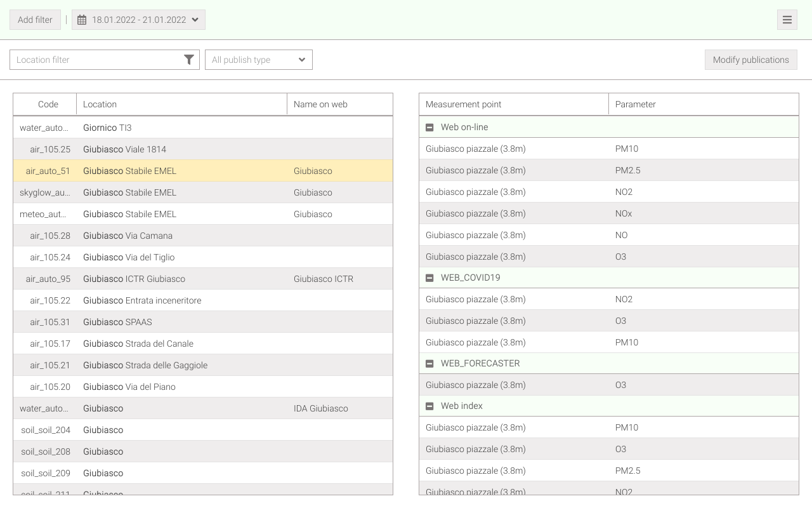Screen dimensions: 812x508
Task: Select O3 under Web index
Action: coord(609,449)
